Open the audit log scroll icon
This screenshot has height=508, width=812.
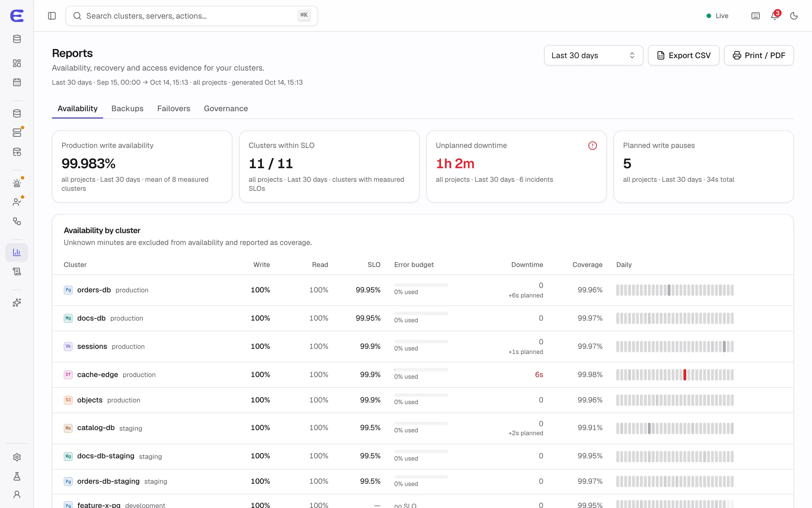[x=17, y=271]
